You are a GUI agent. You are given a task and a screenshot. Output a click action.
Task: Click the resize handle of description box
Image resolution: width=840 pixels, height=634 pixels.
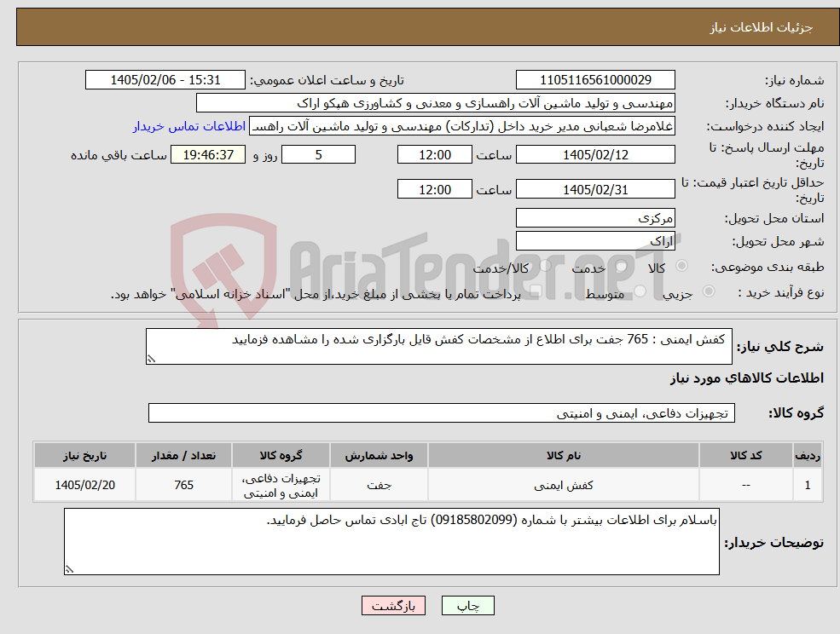151,360
